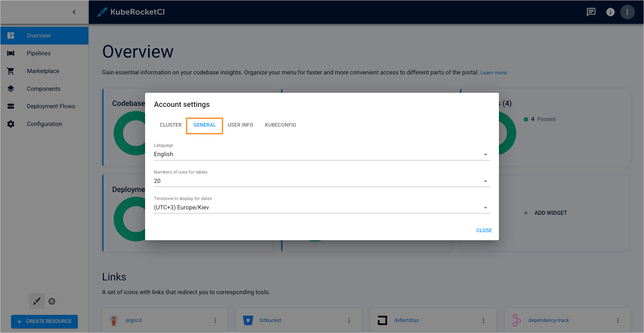
Task: Switch to the Kubernetes wheel view icon
Action: (x=52, y=301)
